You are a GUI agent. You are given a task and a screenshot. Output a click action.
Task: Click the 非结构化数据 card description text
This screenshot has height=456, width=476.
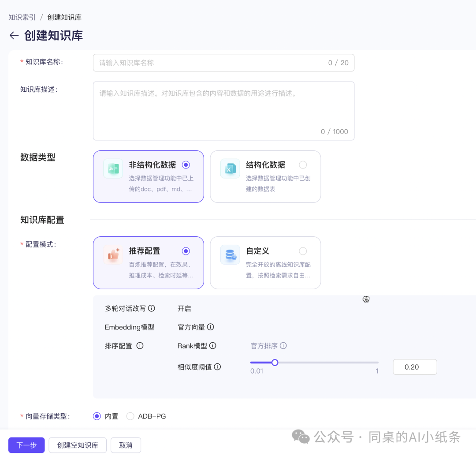(161, 183)
